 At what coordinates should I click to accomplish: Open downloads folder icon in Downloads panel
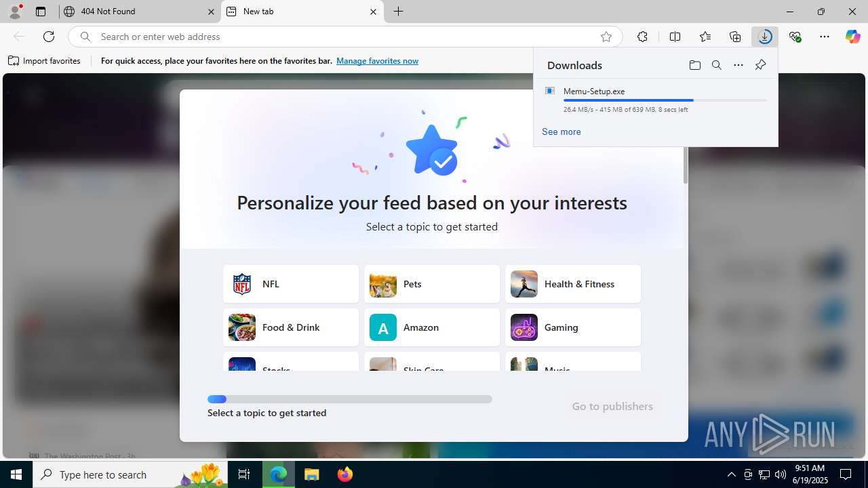click(695, 65)
